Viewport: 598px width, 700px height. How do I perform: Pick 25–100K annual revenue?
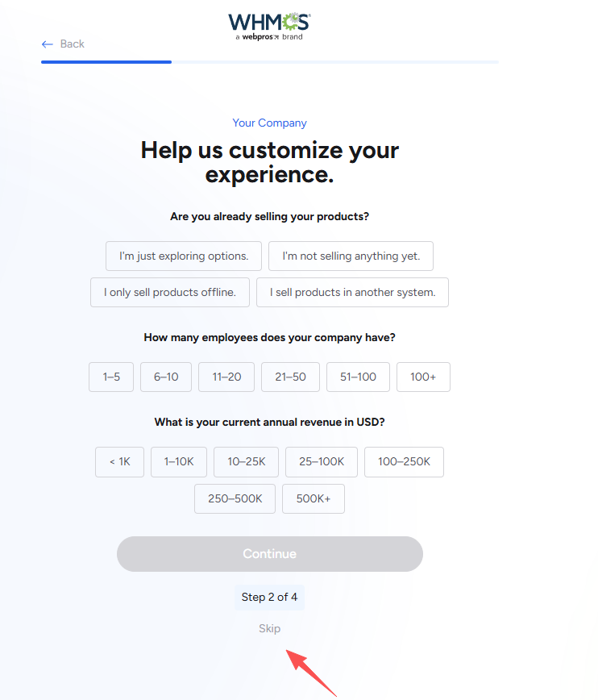[322, 462]
